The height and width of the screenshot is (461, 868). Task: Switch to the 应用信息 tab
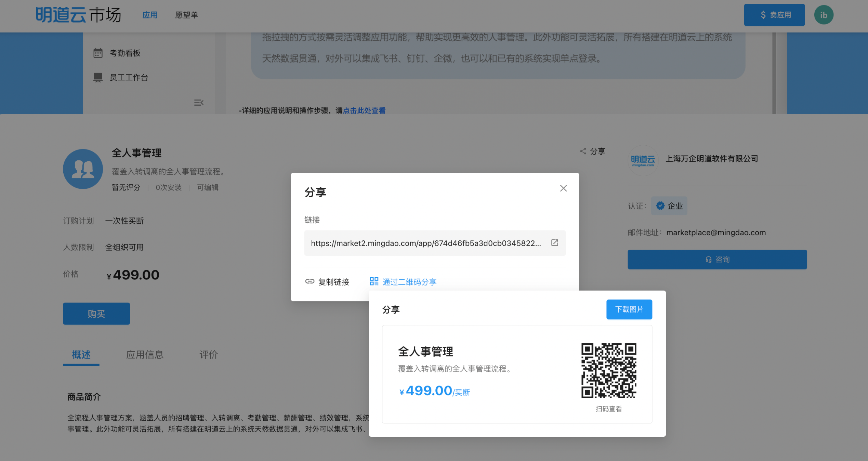coord(145,355)
